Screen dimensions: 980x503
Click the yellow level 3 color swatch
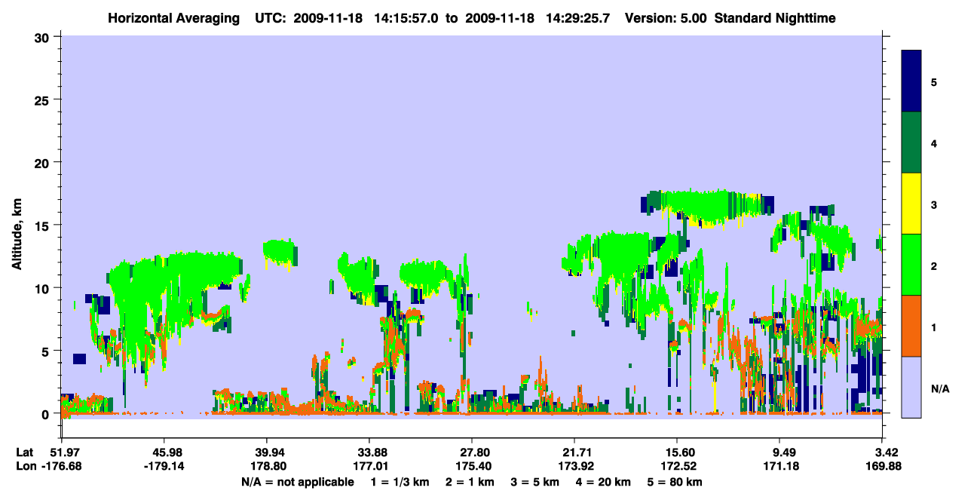point(911,204)
